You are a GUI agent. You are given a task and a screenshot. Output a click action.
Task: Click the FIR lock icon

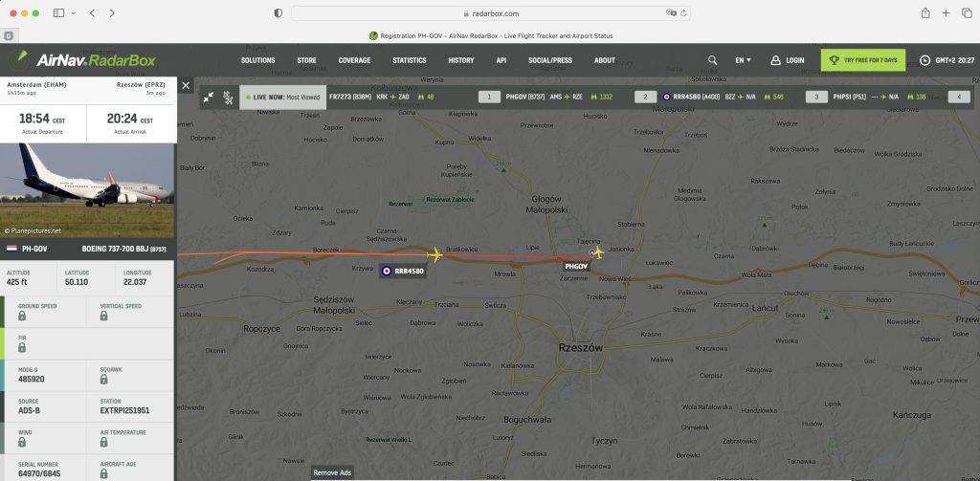[22, 347]
